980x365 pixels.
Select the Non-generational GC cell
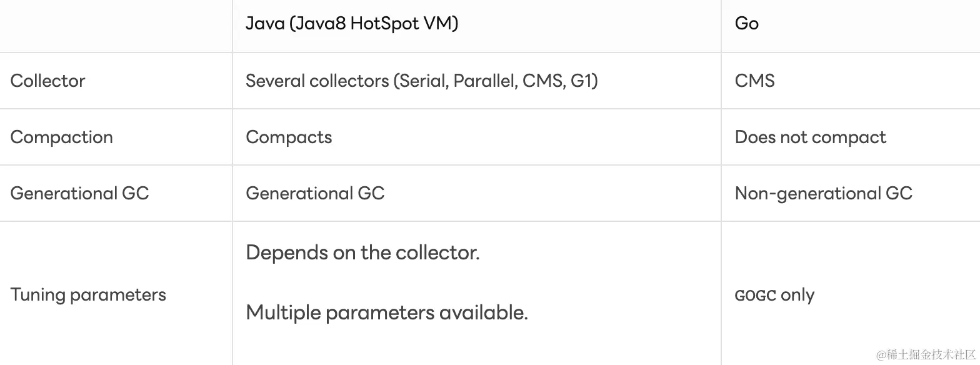tap(823, 193)
